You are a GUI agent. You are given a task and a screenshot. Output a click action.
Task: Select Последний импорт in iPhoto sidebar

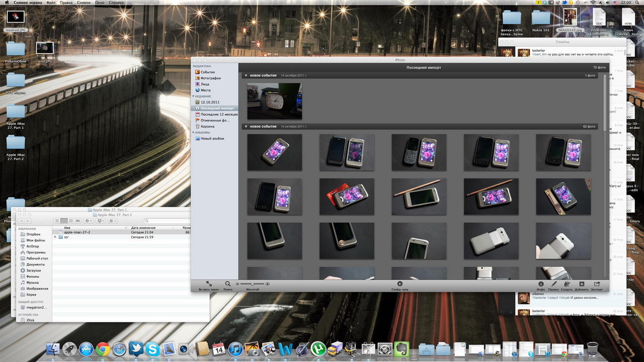(214, 108)
